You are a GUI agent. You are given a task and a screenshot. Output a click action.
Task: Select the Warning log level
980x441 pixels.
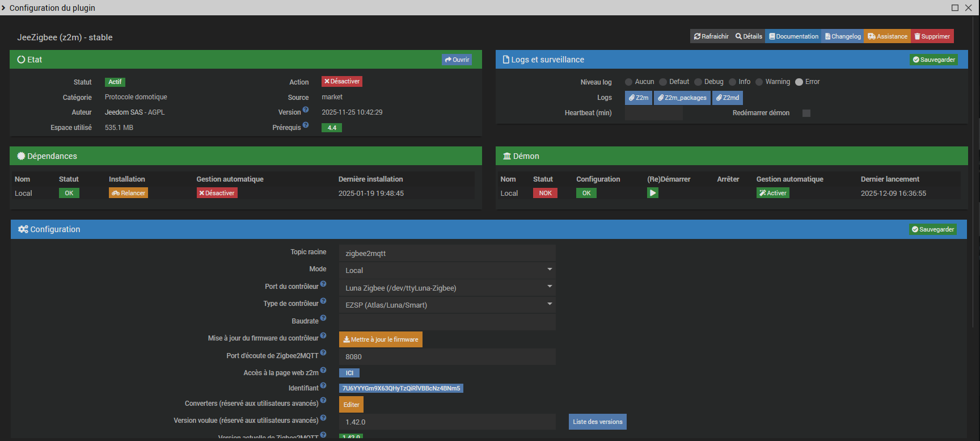[759, 82]
